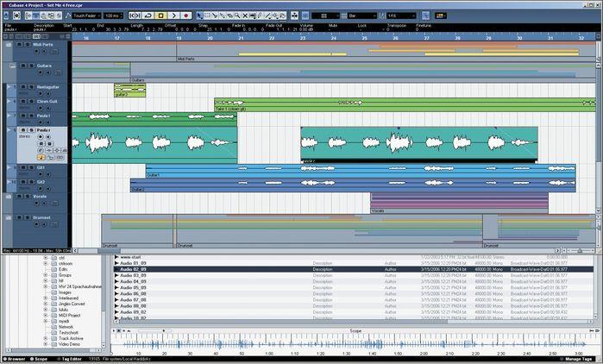Click the orange musical mode button on Paula r
The width and height of the screenshot is (603, 364).
click(x=41, y=157)
